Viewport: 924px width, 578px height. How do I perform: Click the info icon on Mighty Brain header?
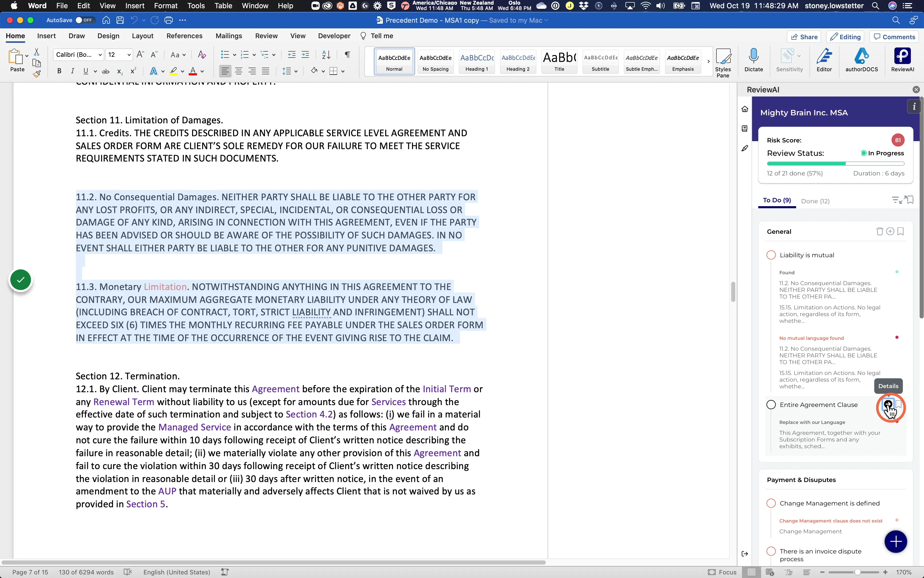tap(914, 106)
